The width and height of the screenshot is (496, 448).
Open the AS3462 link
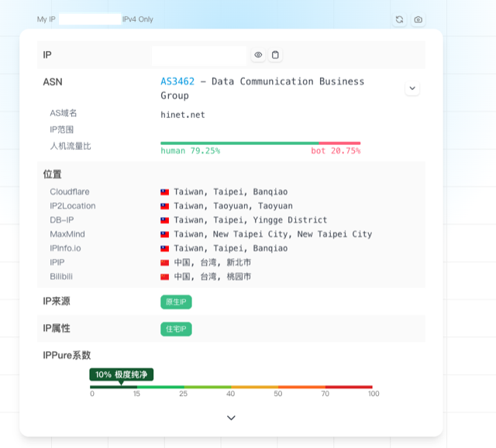point(177,81)
